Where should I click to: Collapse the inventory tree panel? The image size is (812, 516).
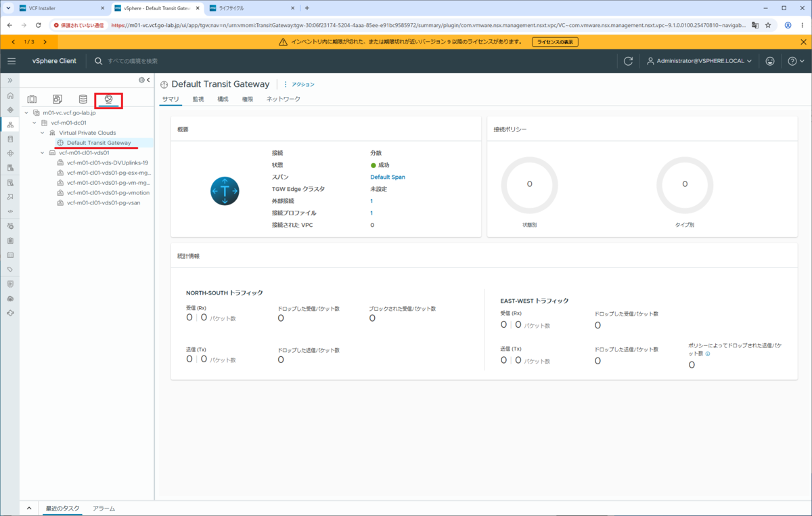[148, 80]
